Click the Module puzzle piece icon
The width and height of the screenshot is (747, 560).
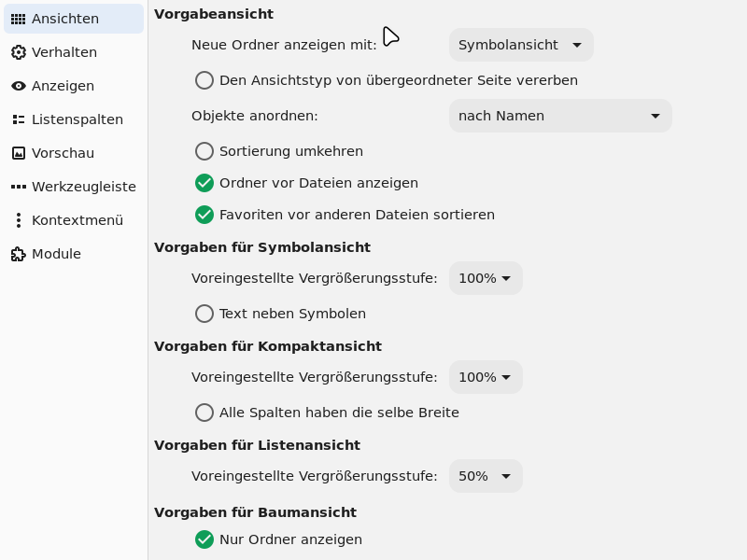(18, 254)
